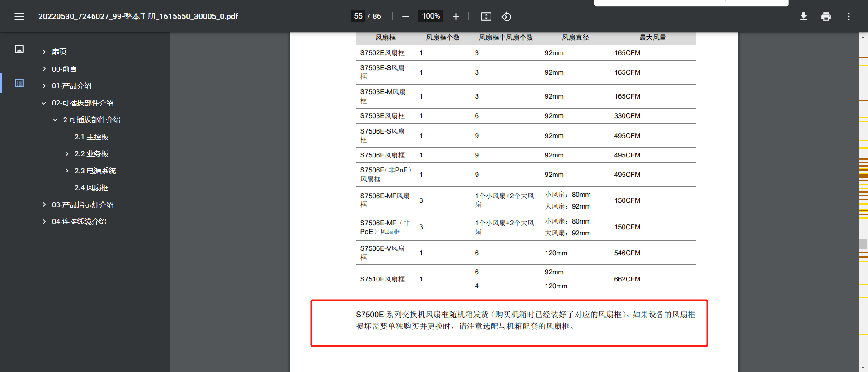Open 2.3 电源系统 section
868x372 pixels.
coord(95,171)
